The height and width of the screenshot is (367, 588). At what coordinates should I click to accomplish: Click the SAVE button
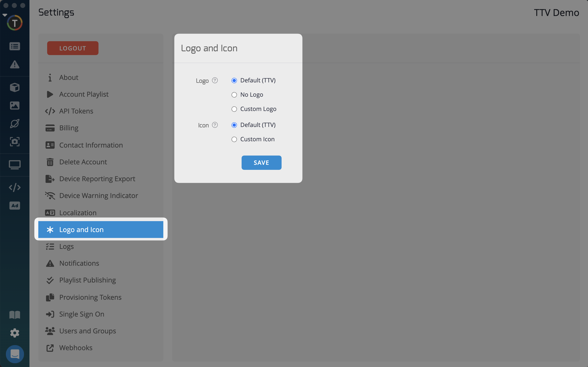tap(261, 163)
